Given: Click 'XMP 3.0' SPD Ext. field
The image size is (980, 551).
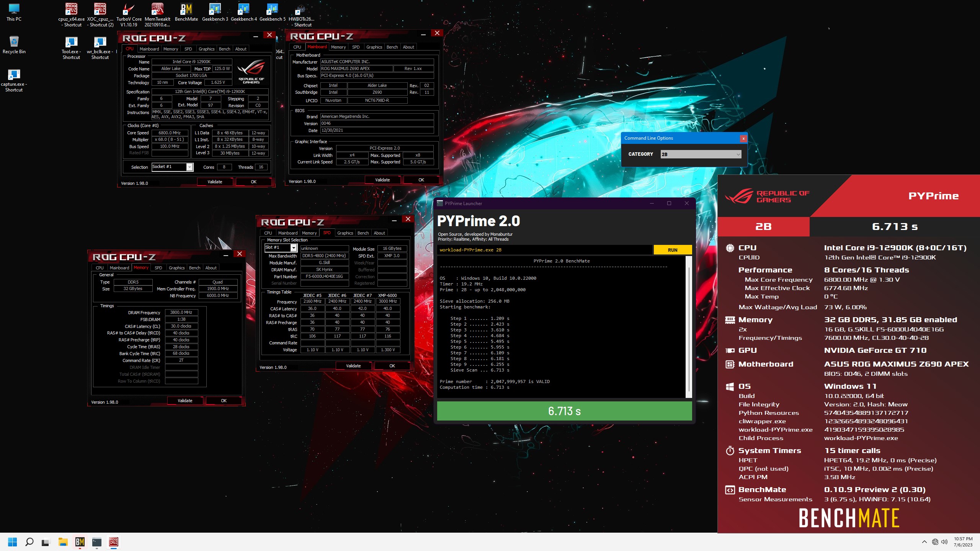Looking at the screenshot, I should point(392,256).
